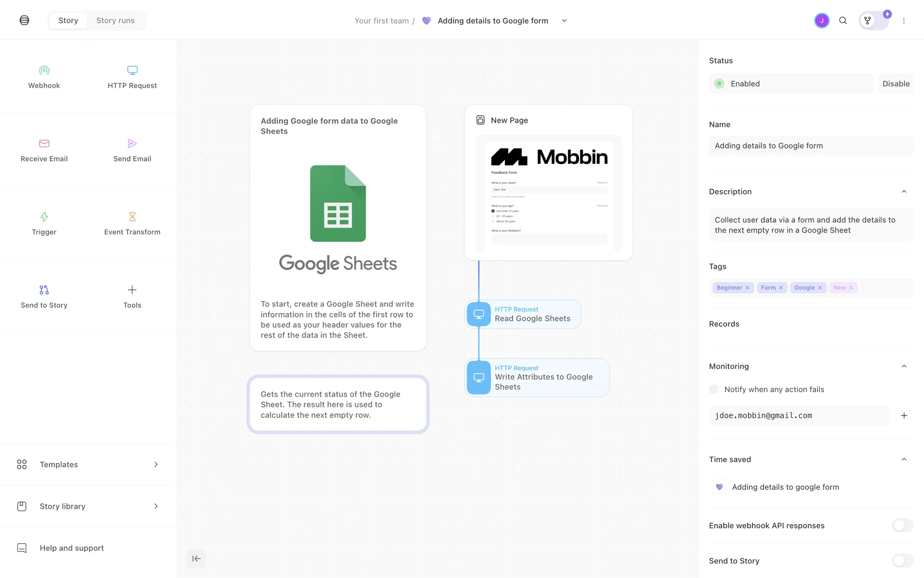Viewport: 924px width, 578px height.
Task: Choose the Send Email action icon
Action: click(x=132, y=144)
